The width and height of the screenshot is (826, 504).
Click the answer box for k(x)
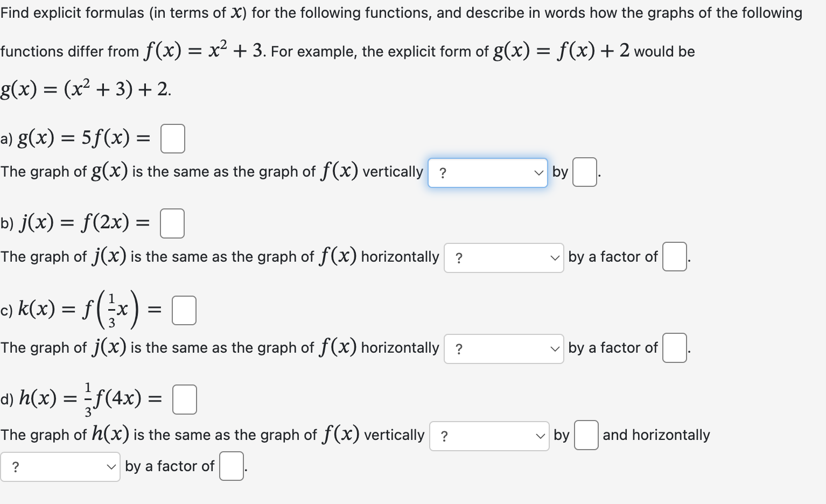(x=183, y=310)
